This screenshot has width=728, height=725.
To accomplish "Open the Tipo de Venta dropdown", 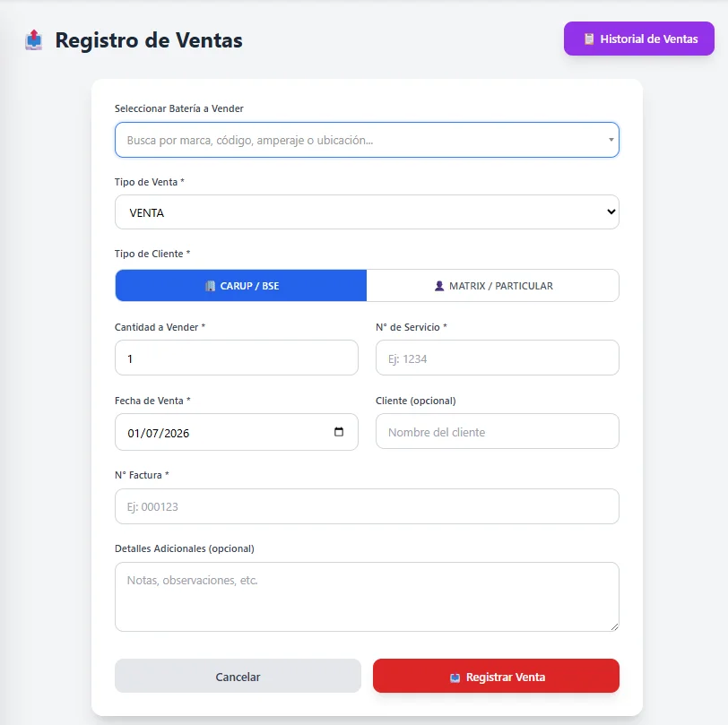I will coord(367,212).
